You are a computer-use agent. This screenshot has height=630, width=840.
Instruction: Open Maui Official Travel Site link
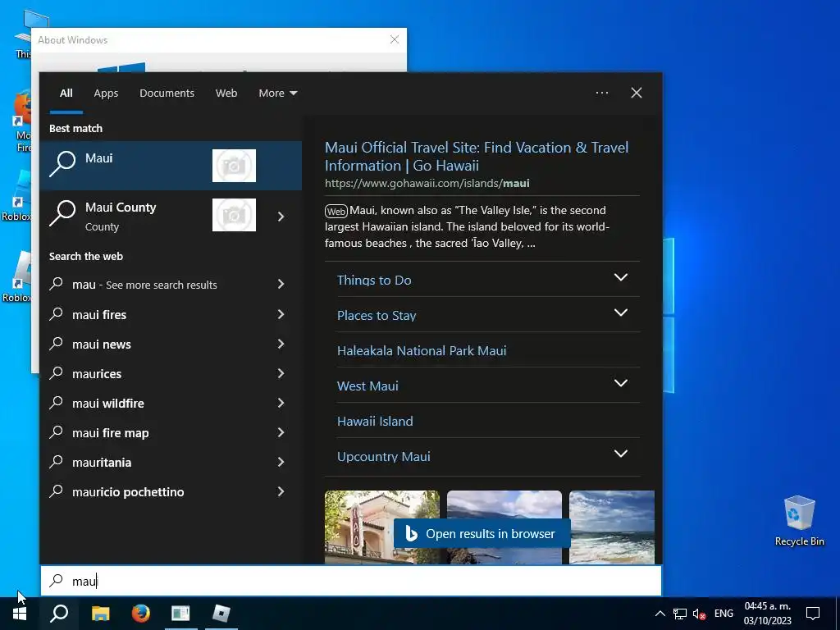(477, 156)
